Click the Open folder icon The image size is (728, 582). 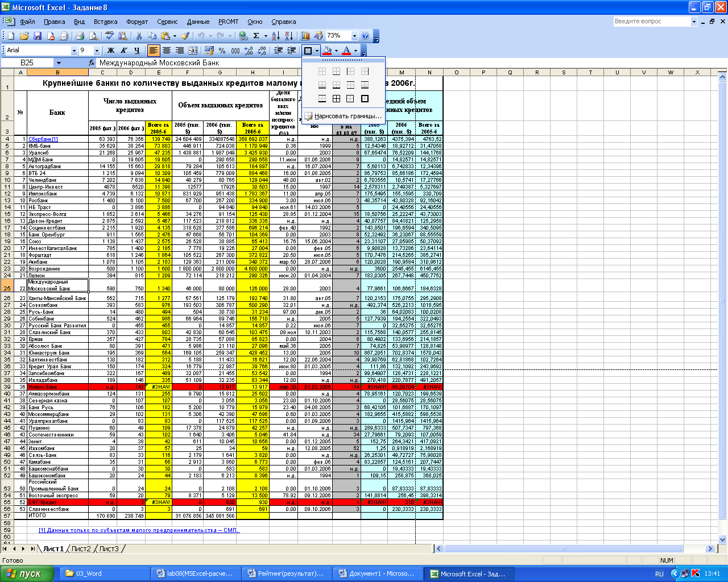coord(24,36)
